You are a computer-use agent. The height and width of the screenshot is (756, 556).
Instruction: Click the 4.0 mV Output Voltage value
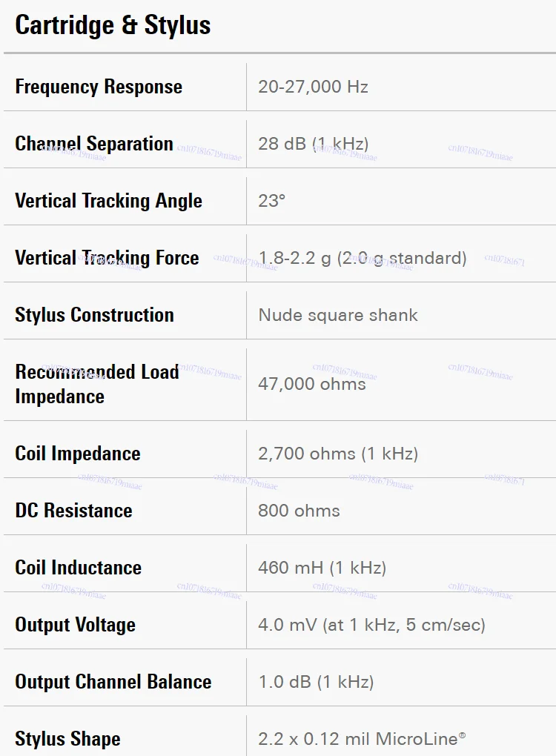pos(372,625)
